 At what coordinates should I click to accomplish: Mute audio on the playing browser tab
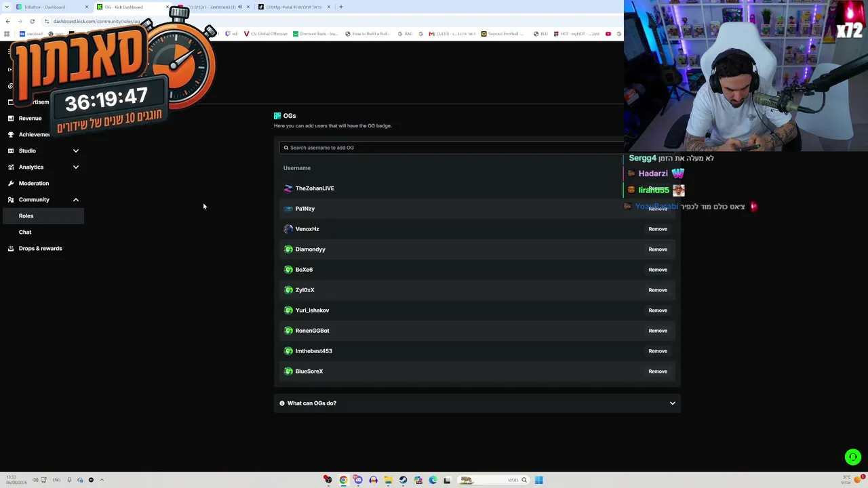pyautogui.click(x=240, y=7)
